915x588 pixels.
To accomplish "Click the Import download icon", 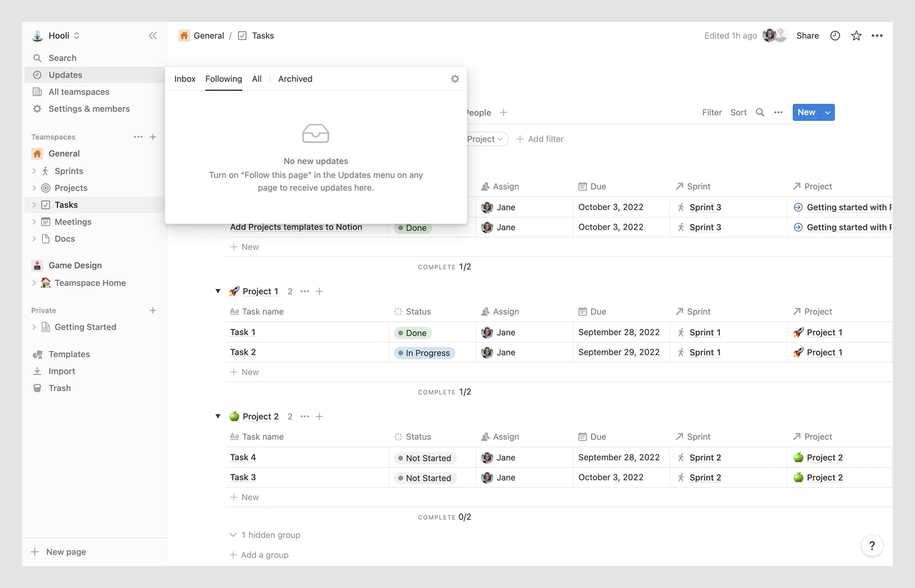I will pyautogui.click(x=37, y=371).
